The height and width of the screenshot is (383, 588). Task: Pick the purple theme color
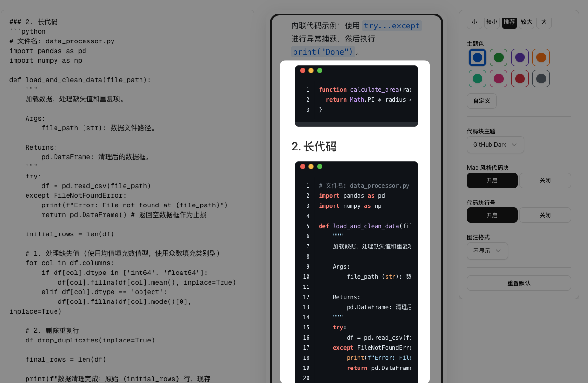pyautogui.click(x=519, y=57)
